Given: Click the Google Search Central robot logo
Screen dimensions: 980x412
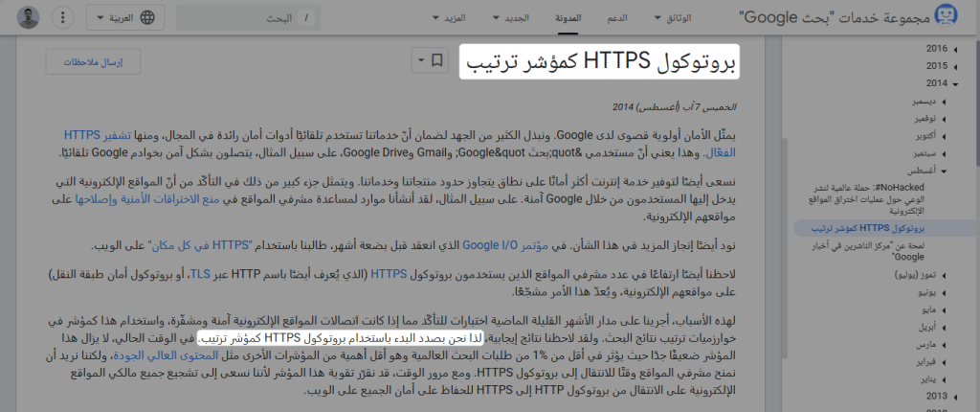Looking at the screenshot, I should (946, 17).
